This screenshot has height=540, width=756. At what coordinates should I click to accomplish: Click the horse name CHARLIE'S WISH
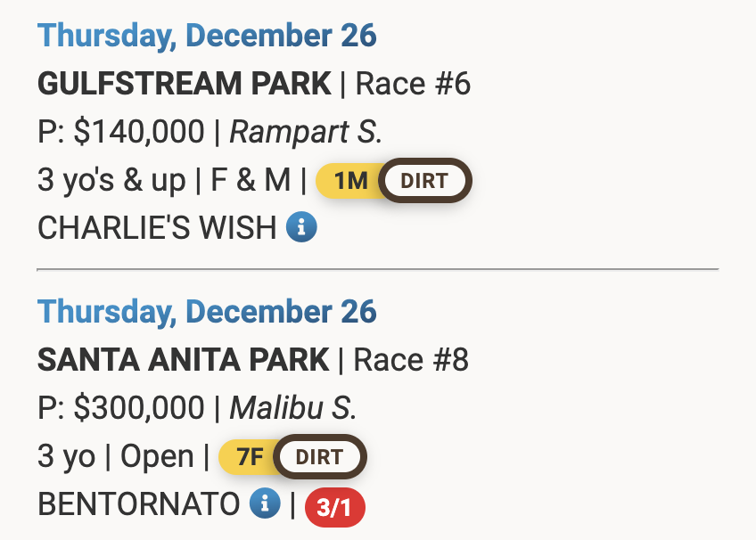point(157,228)
